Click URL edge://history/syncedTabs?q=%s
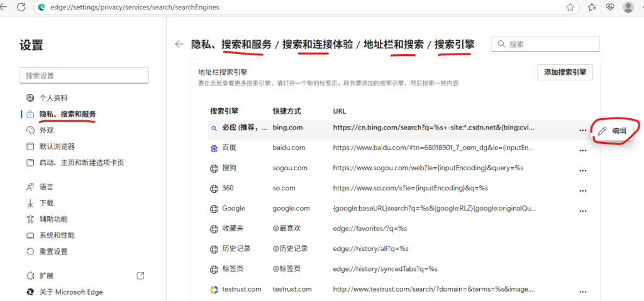This screenshot has width=644, height=301. [386, 269]
